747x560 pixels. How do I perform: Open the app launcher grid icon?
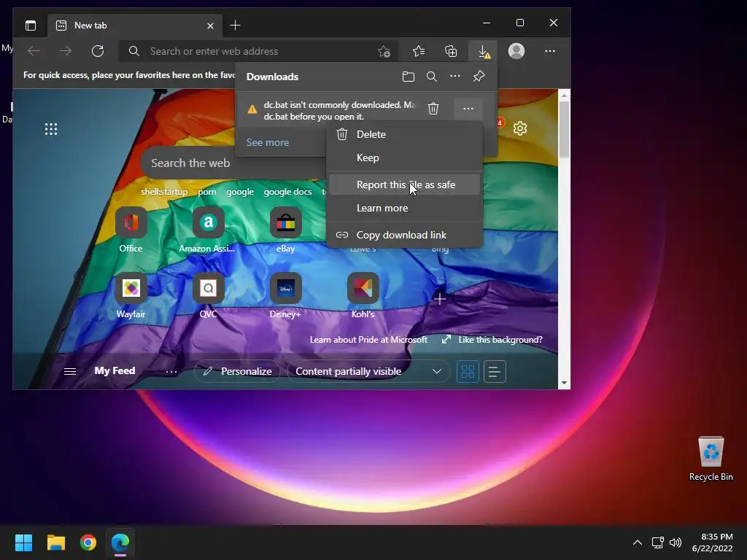(x=51, y=129)
